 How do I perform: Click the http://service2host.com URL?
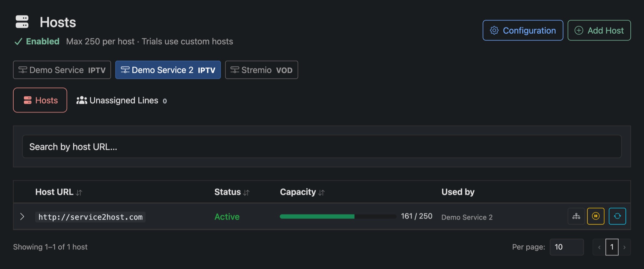click(91, 217)
